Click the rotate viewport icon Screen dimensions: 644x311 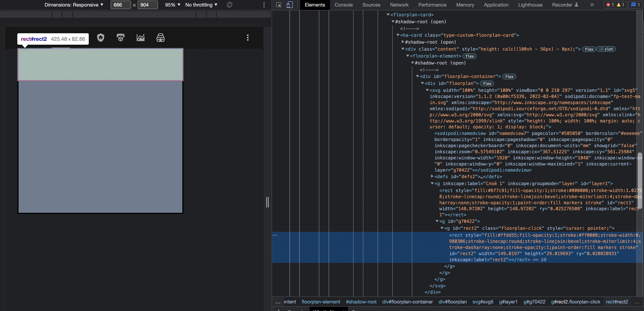tap(229, 5)
